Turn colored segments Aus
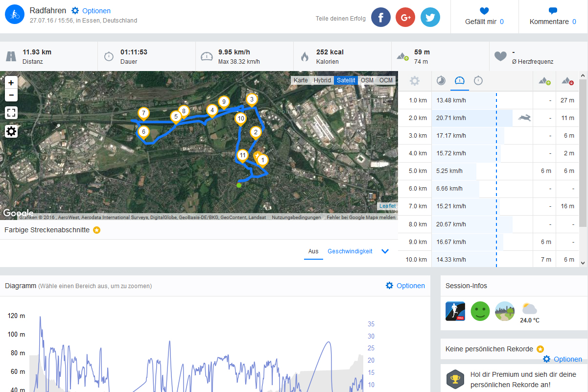The height and width of the screenshot is (392, 588). [313, 251]
